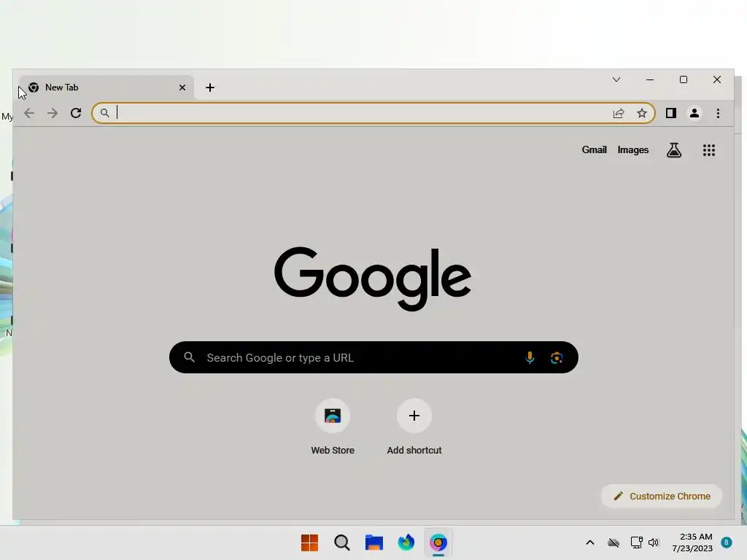Go forward using the forward arrow
747x560 pixels.
coord(53,113)
